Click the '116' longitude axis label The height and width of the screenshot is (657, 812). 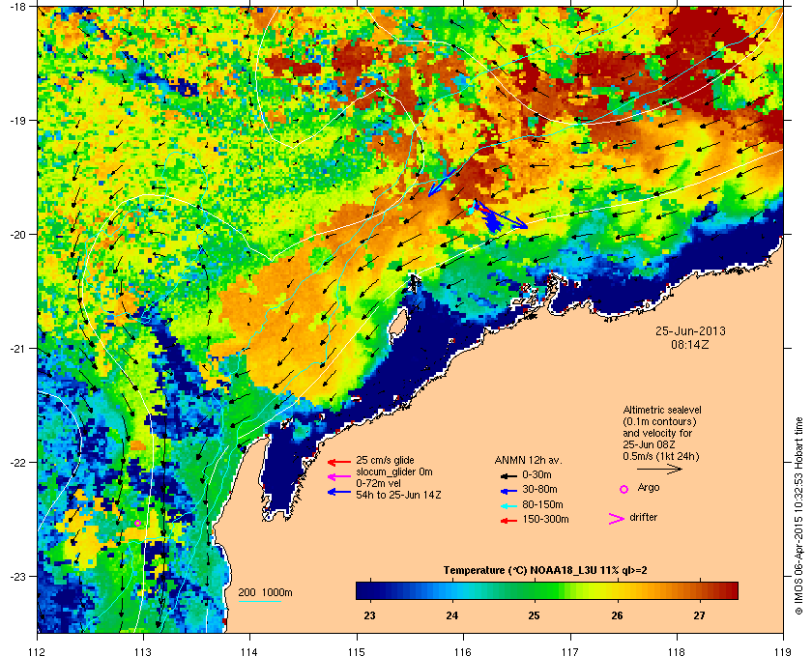463,651
